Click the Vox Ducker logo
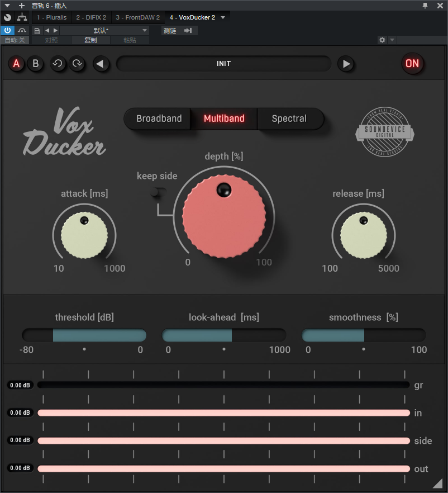 tap(64, 132)
